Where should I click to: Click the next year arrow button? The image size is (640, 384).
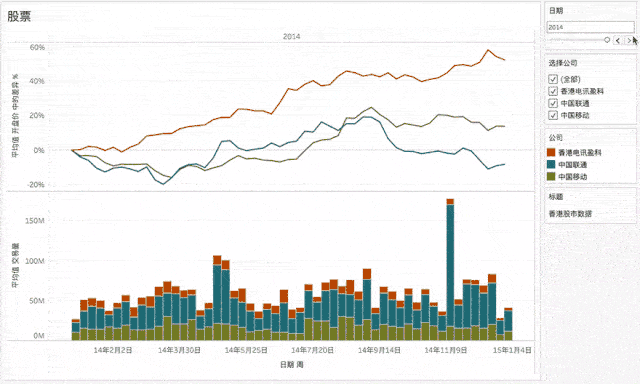(629, 40)
